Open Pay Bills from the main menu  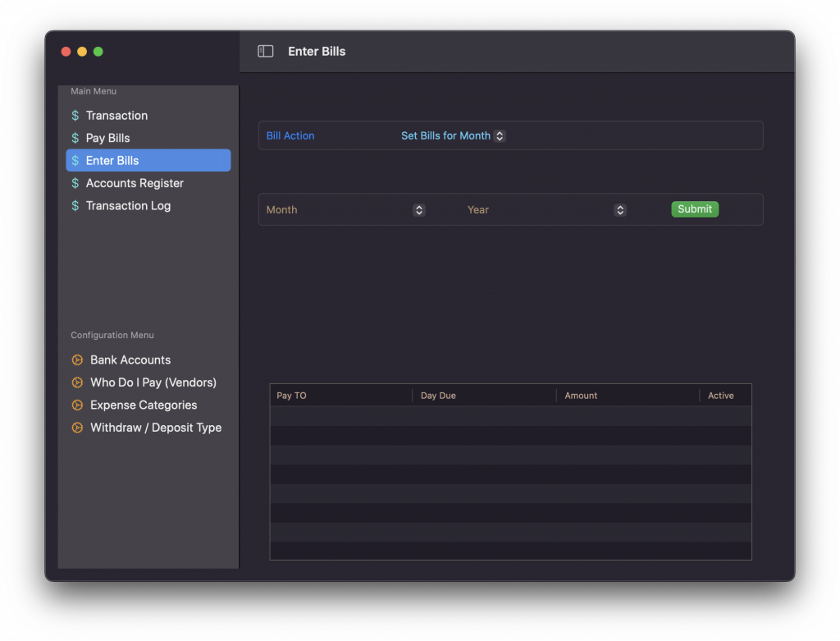(107, 138)
